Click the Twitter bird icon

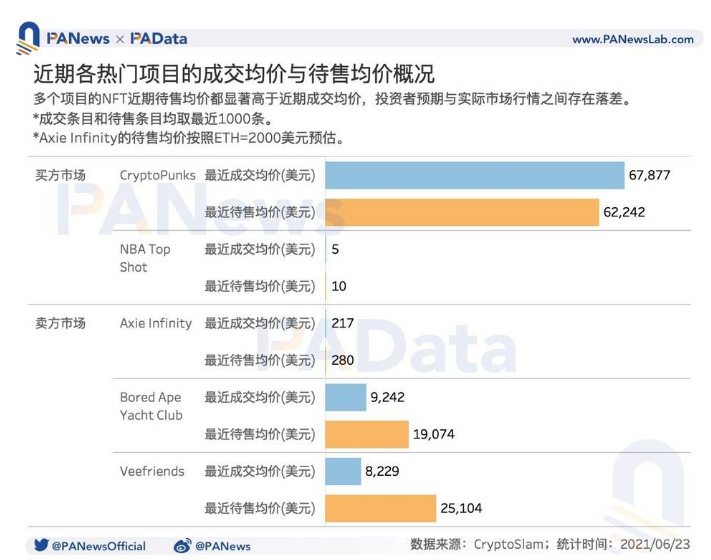click(41, 545)
